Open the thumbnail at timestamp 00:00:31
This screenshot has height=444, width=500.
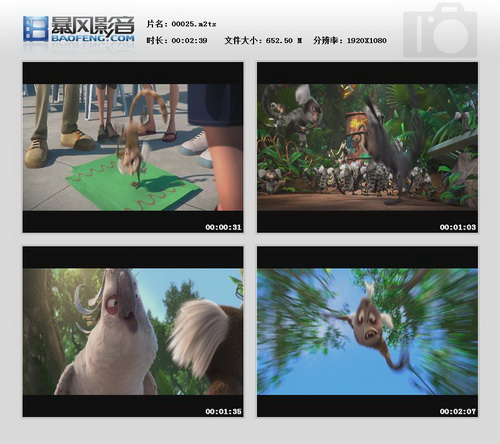tap(133, 147)
